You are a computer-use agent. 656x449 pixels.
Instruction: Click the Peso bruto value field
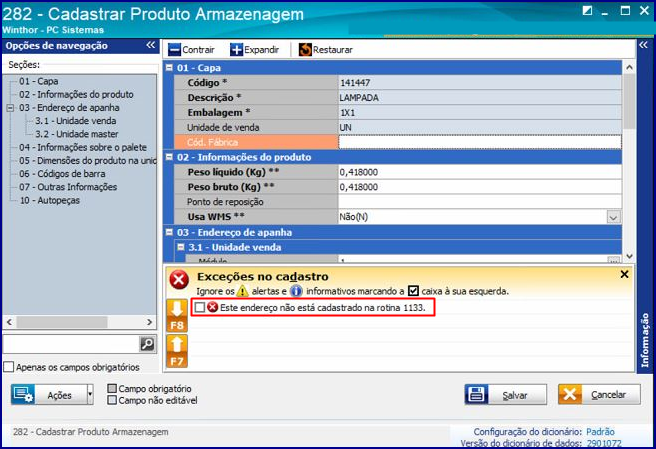coord(480,187)
